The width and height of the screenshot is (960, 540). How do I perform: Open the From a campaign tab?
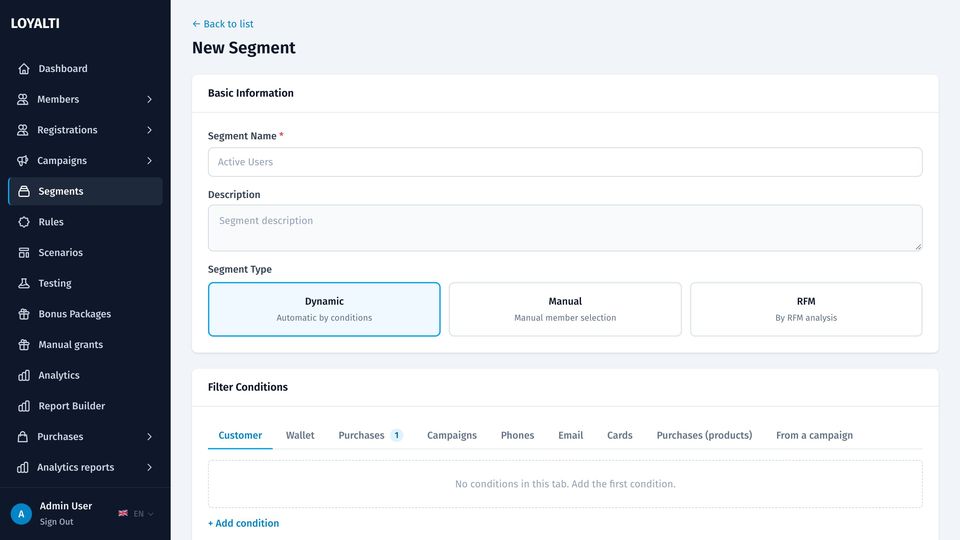[814, 435]
